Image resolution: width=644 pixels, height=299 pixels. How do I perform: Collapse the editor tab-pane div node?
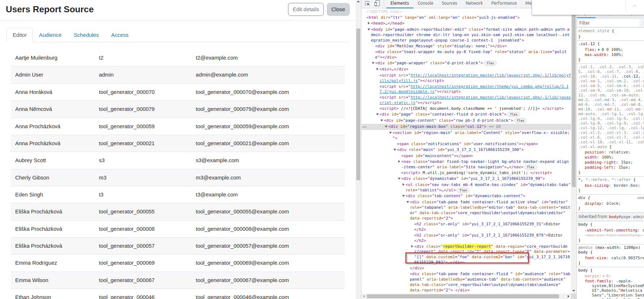[408, 202]
